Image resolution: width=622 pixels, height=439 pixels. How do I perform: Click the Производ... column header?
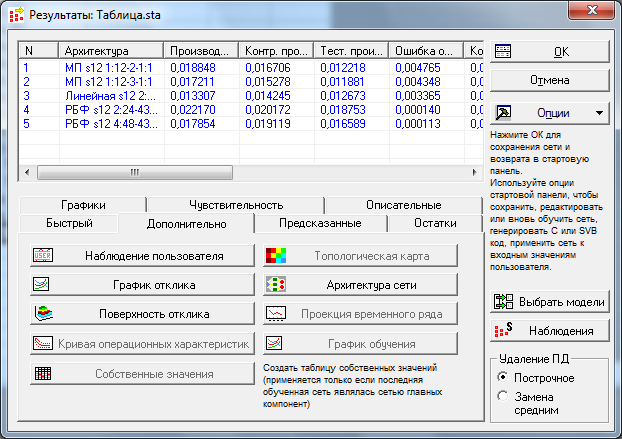201,51
